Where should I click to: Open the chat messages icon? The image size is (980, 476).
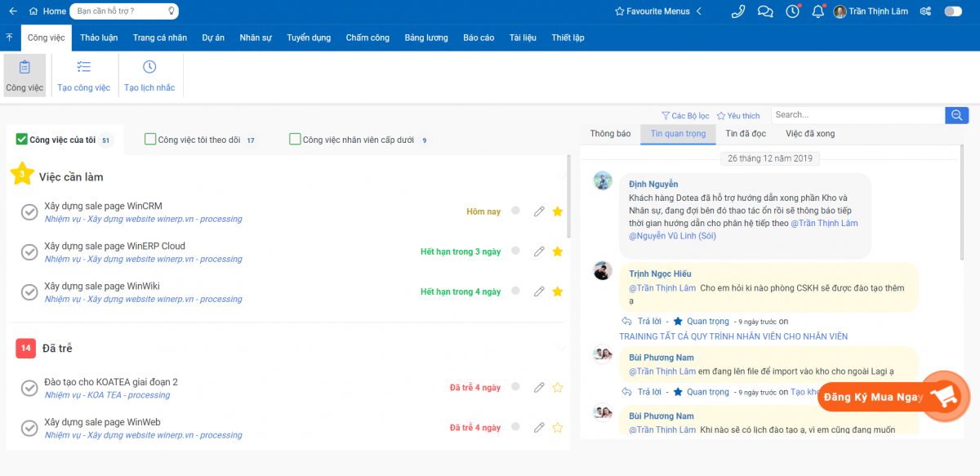pyautogui.click(x=765, y=11)
